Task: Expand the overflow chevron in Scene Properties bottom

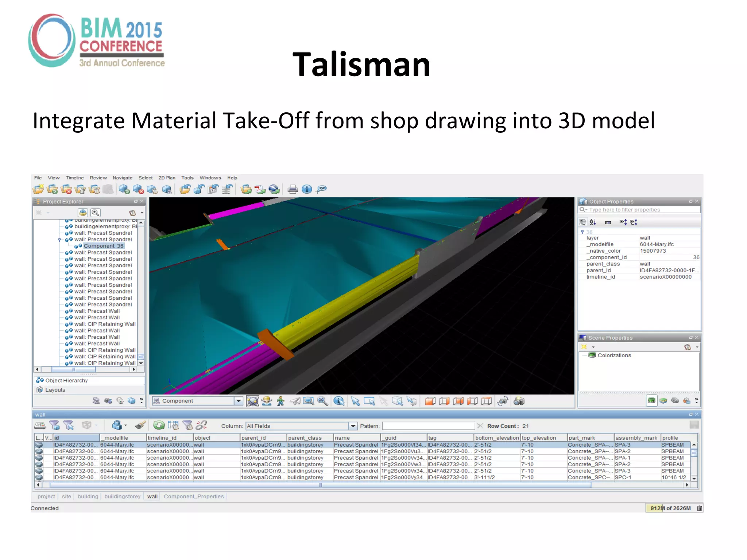Action: point(697,401)
